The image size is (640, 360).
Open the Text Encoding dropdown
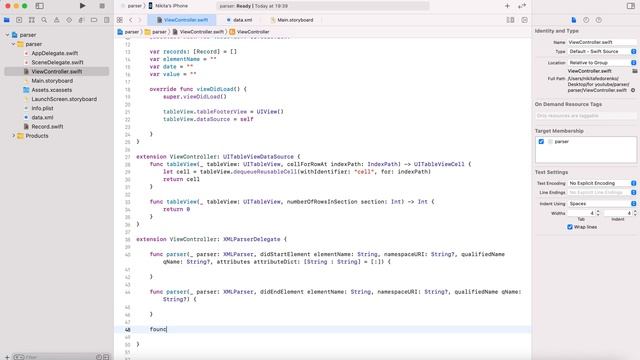[x=602, y=183]
